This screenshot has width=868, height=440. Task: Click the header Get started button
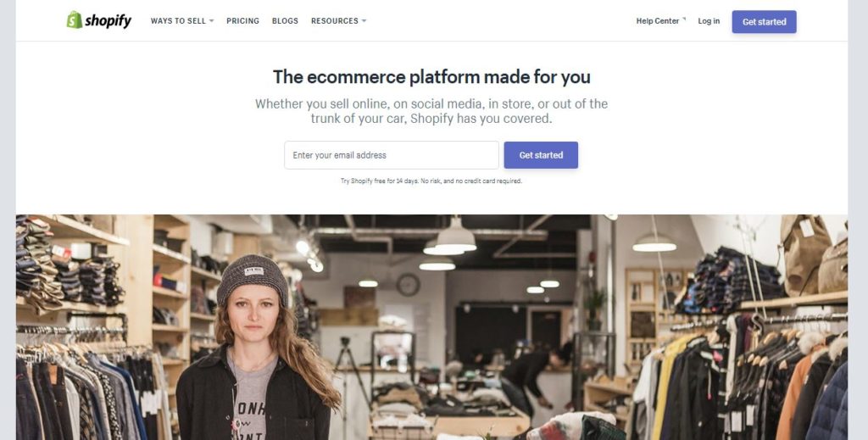764,21
